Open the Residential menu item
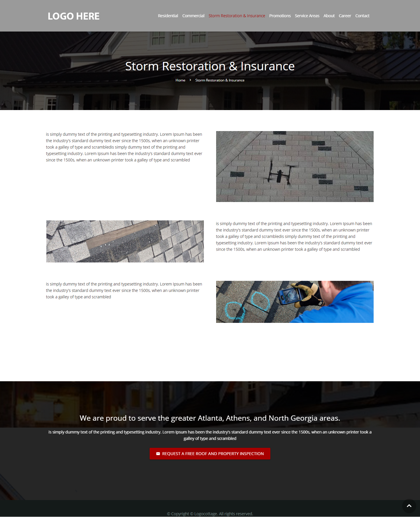 [x=168, y=16]
